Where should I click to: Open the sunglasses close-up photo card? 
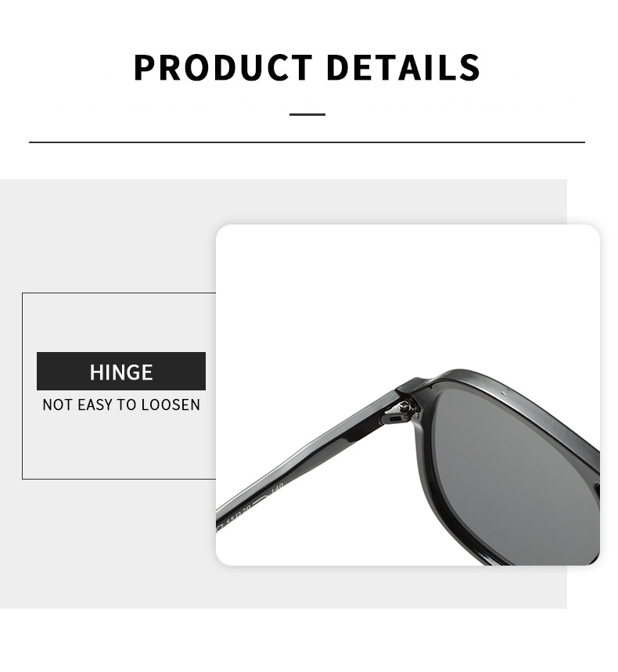(x=408, y=395)
